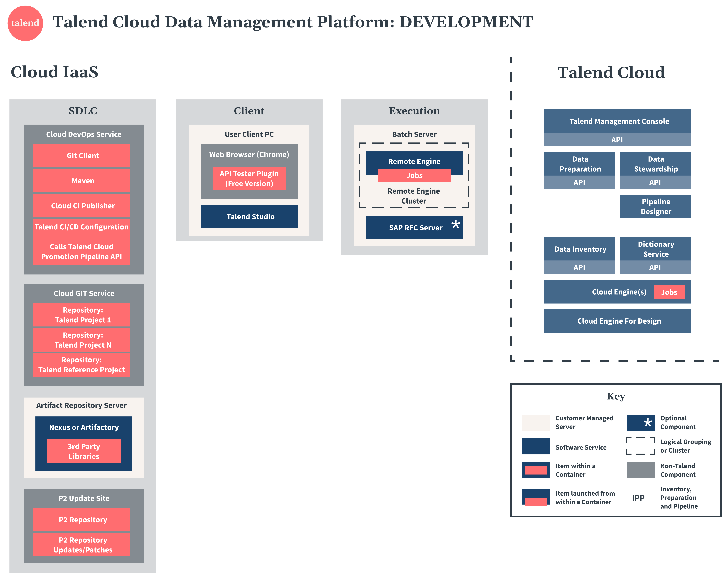Screen dimensions: 728x579
Task: Click the API bar under Talend Management Console
Action: pos(617,140)
